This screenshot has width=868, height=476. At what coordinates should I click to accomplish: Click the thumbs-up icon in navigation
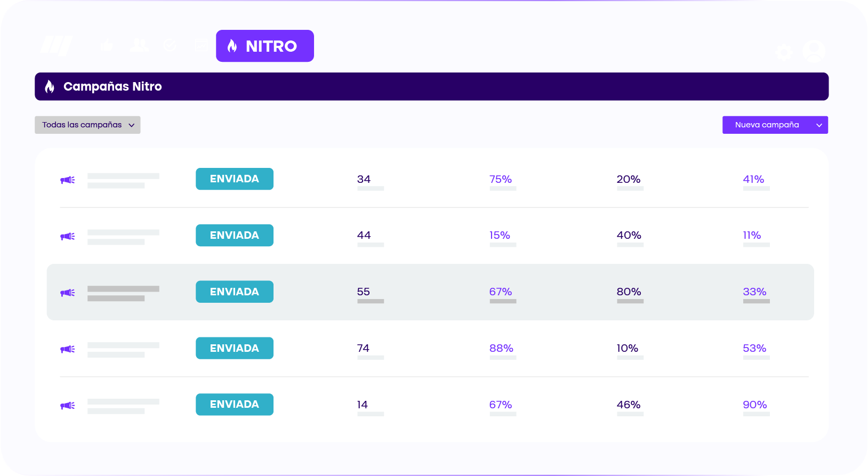[x=107, y=45]
